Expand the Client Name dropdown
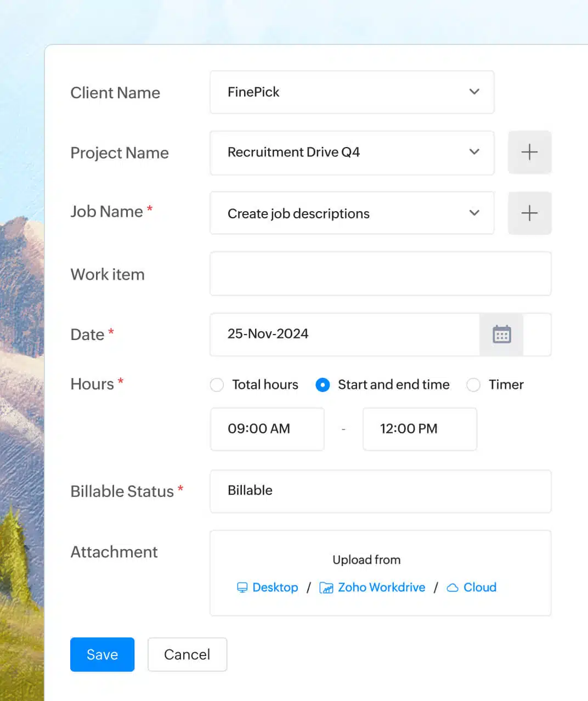This screenshot has height=701, width=588. click(474, 92)
